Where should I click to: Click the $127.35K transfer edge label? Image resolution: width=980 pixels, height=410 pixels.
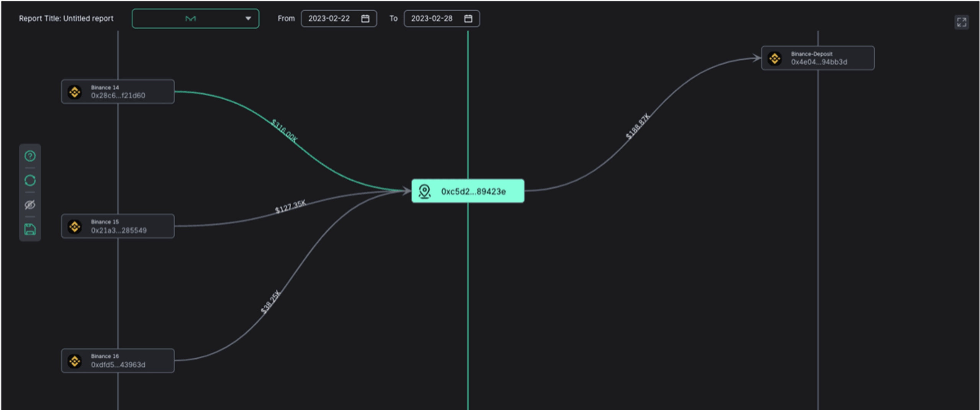pyautogui.click(x=291, y=206)
